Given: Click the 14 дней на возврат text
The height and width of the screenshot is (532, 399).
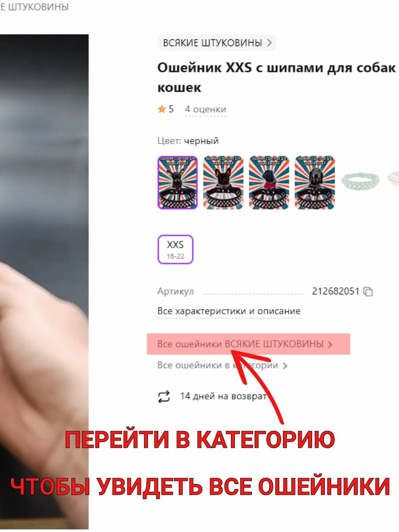Looking at the screenshot, I should 223,396.
